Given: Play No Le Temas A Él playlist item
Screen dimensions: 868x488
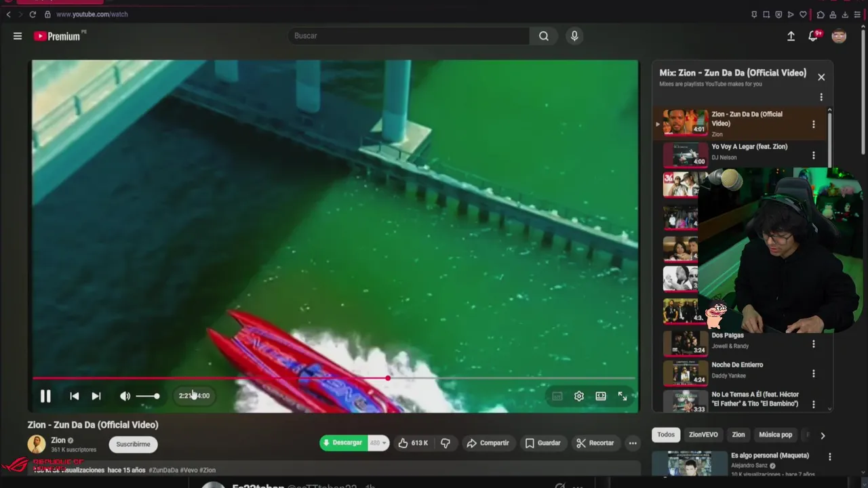Looking at the screenshot, I should 740,401.
